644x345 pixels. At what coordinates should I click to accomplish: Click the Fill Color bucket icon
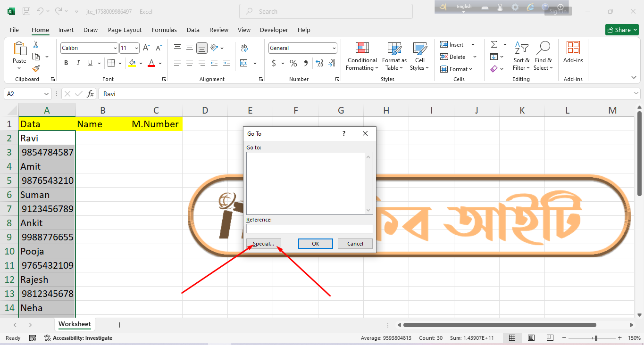(132, 63)
